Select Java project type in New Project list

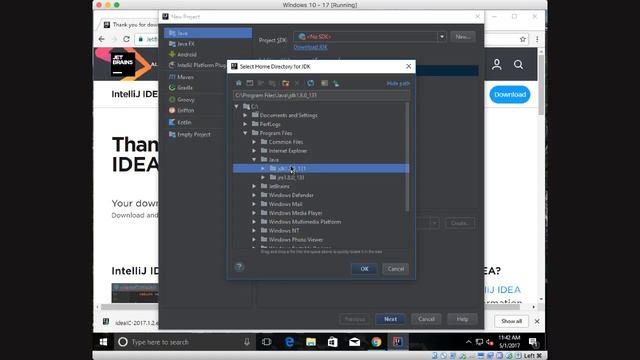208,33
